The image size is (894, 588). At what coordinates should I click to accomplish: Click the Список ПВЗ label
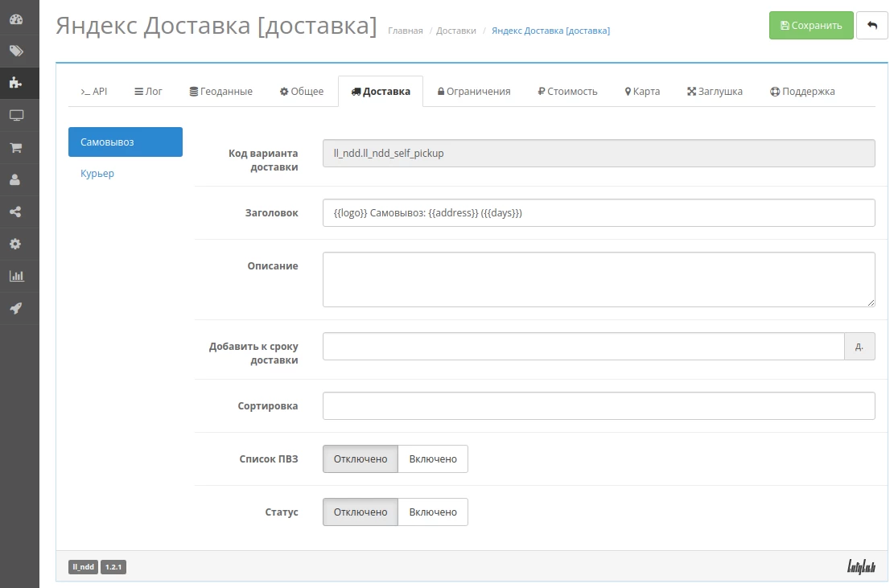(x=269, y=458)
